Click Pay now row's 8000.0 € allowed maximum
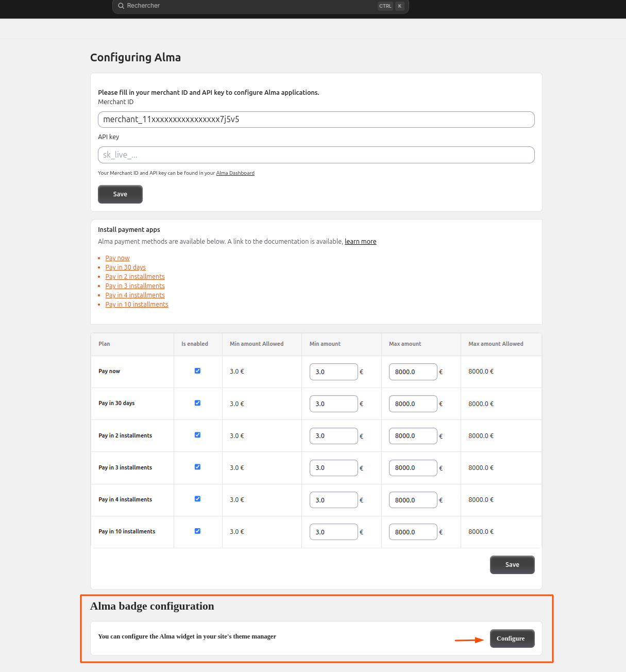The height and width of the screenshot is (672, 626). [481, 371]
